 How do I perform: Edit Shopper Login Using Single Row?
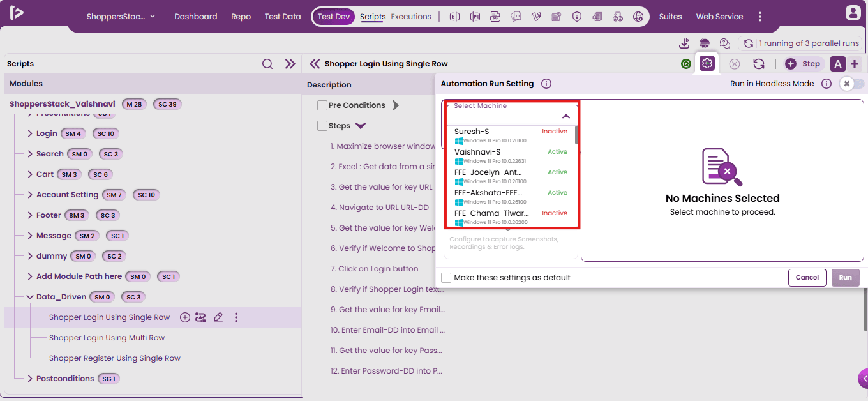(218, 317)
